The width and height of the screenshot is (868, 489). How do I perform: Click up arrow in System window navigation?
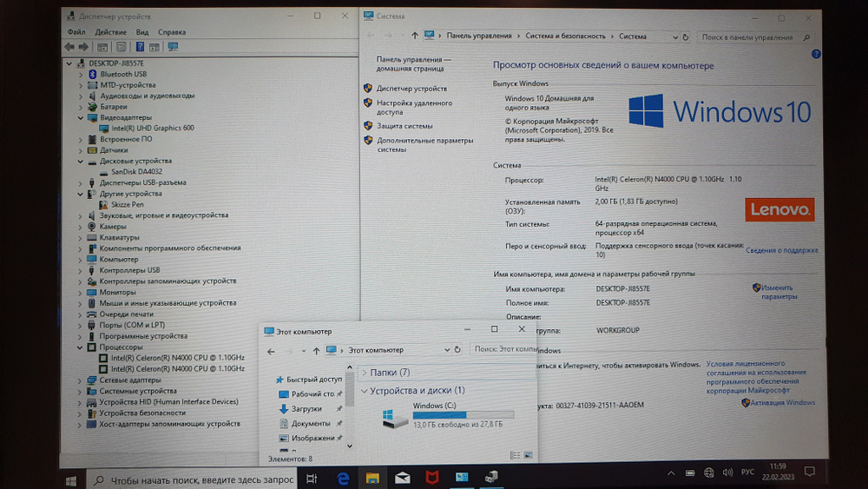click(415, 36)
